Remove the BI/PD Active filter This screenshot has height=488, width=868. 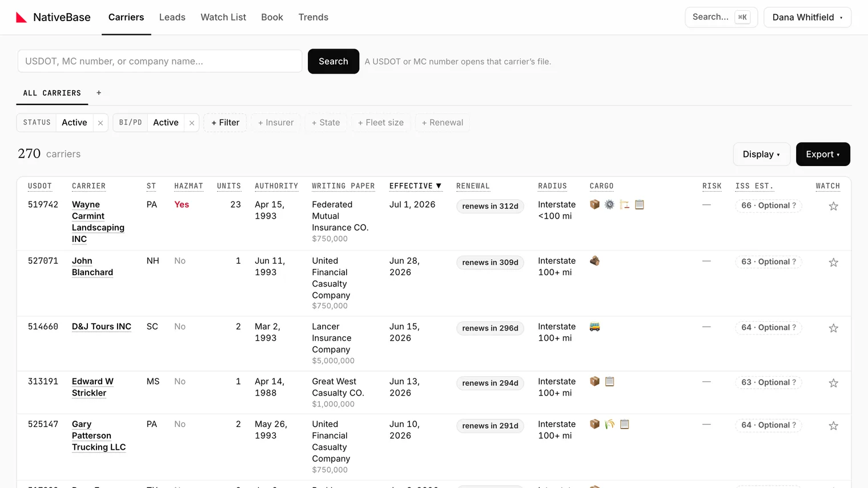192,123
